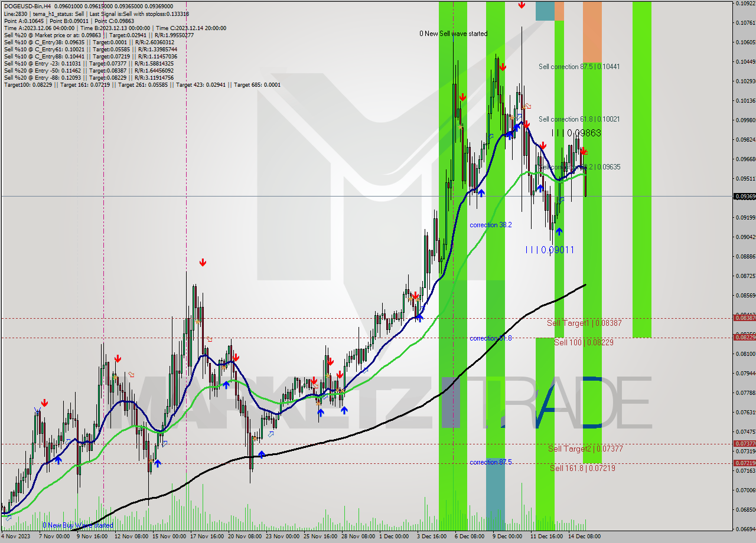
Task: Click the 0.09199 price scale value
Action: tap(746, 217)
